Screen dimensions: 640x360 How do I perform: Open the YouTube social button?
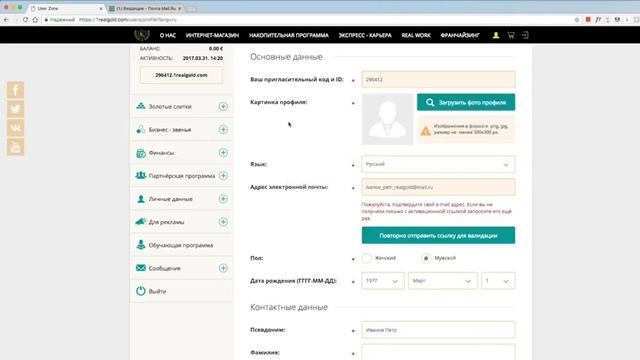(16, 147)
